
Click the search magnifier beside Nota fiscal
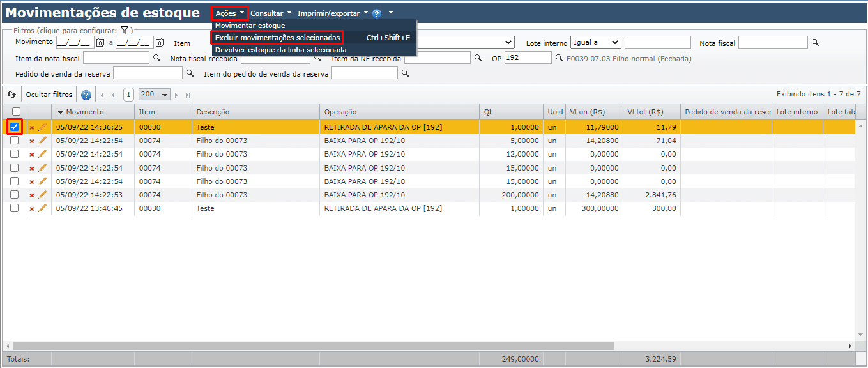tap(814, 43)
